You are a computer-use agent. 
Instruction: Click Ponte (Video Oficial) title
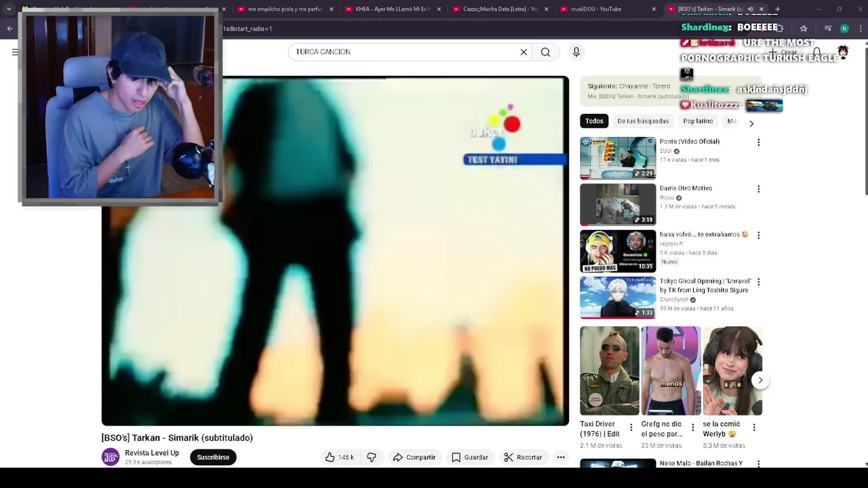point(690,142)
